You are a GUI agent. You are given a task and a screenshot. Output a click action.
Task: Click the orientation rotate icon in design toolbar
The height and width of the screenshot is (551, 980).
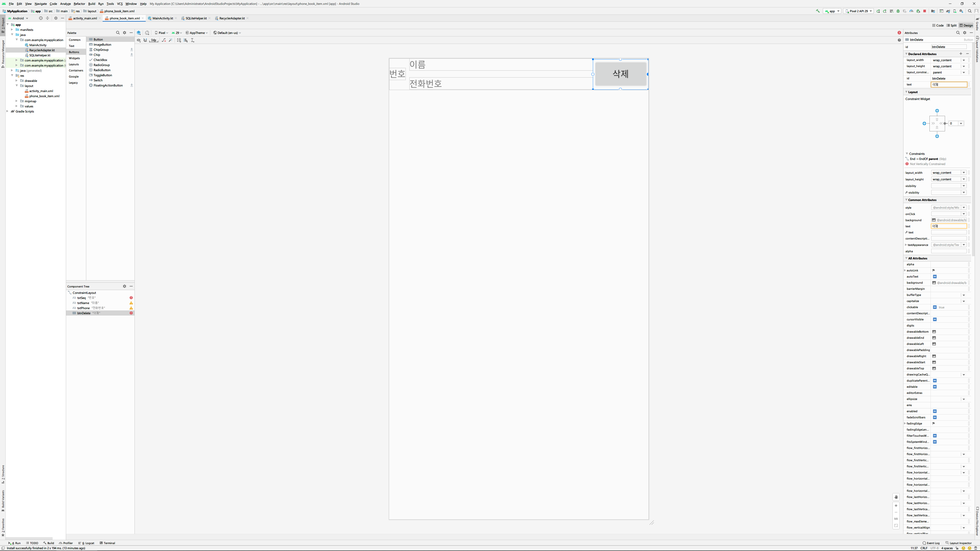[147, 33]
